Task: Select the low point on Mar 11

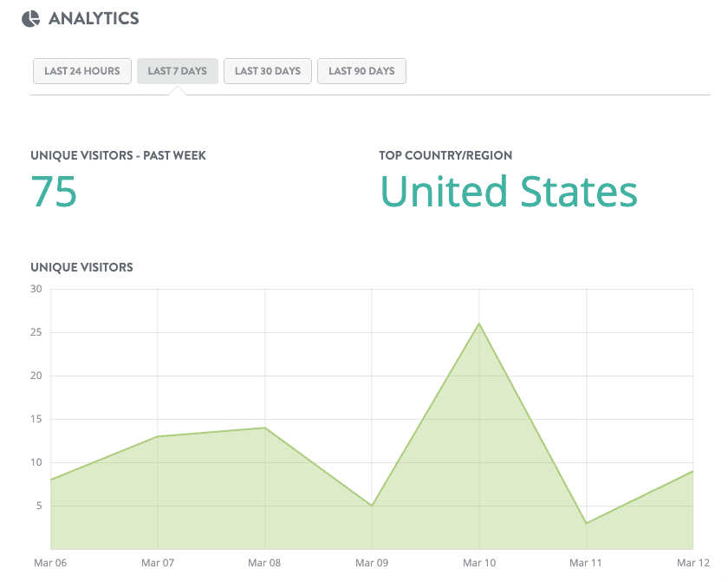Action: coord(586,522)
